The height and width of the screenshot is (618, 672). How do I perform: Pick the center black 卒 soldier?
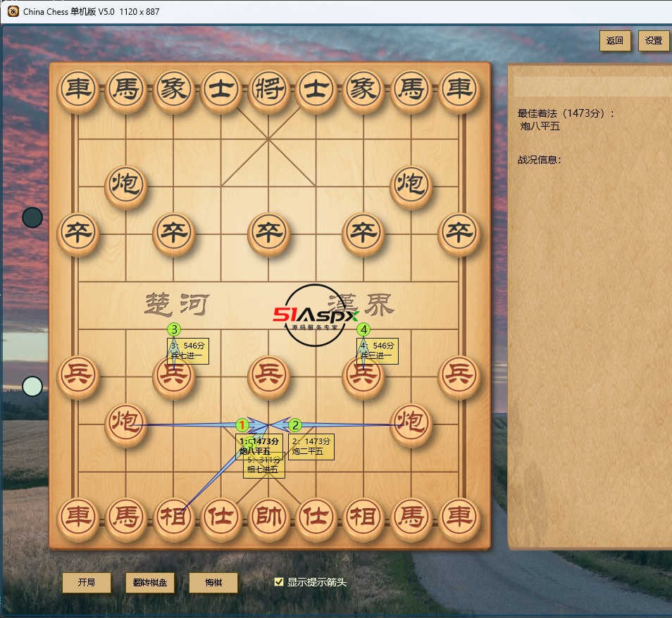click(x=268, y=234)
